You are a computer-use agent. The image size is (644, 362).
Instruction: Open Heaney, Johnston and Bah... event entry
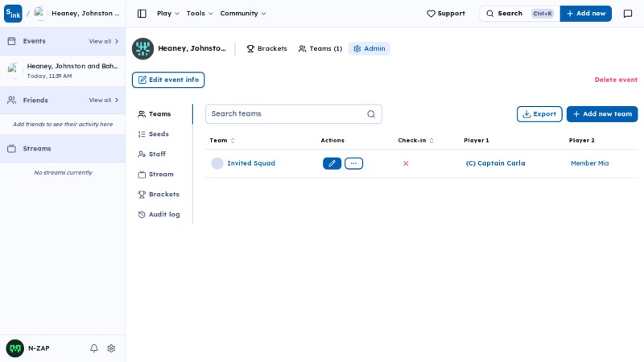[63, 71]
